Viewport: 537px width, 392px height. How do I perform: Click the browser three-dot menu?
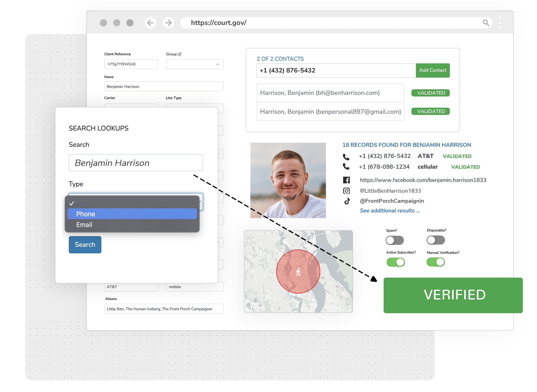coord(500,23)
